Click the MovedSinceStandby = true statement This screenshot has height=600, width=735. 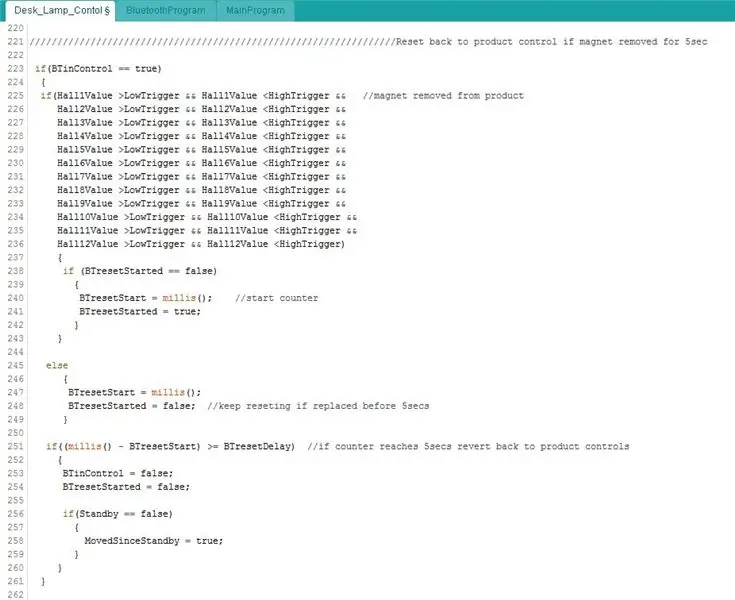153,541
